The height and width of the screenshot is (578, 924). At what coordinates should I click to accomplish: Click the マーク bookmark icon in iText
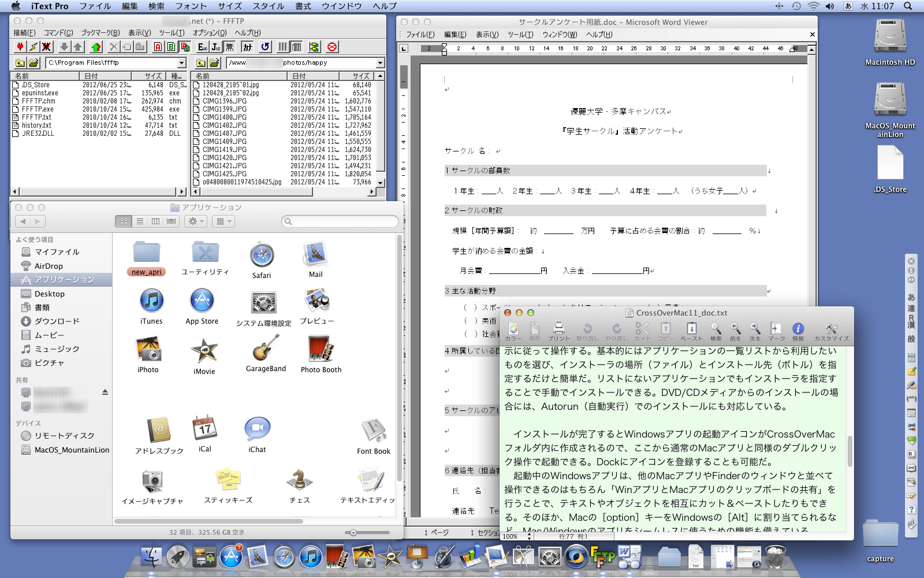tap(776, 331)
